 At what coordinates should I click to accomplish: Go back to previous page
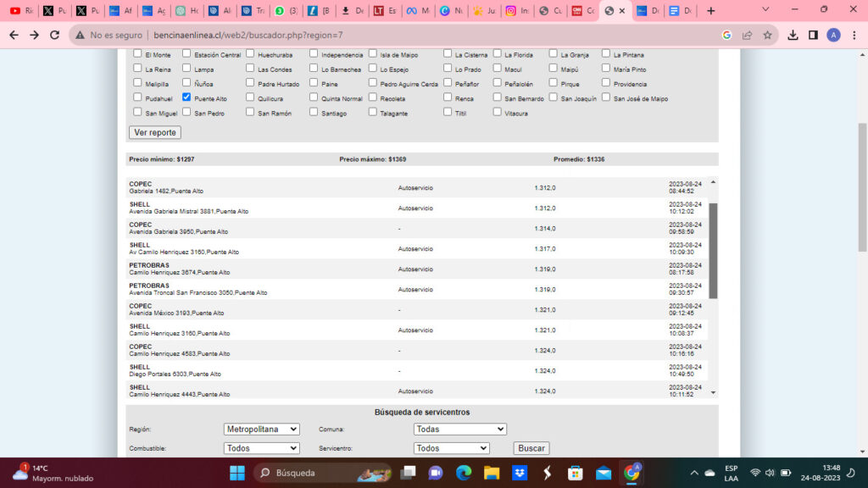(x=14, y=35)
